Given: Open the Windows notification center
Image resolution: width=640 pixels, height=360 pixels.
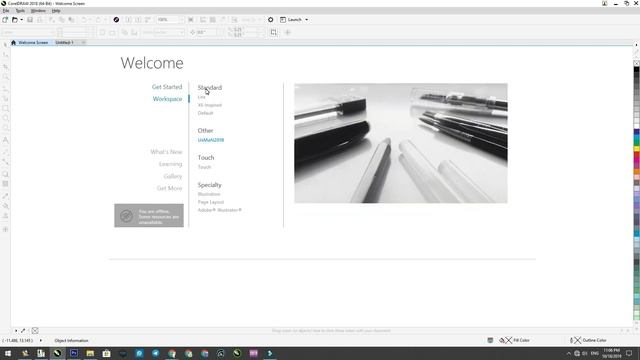Looking at the screenshot, I should coord(629,353).
